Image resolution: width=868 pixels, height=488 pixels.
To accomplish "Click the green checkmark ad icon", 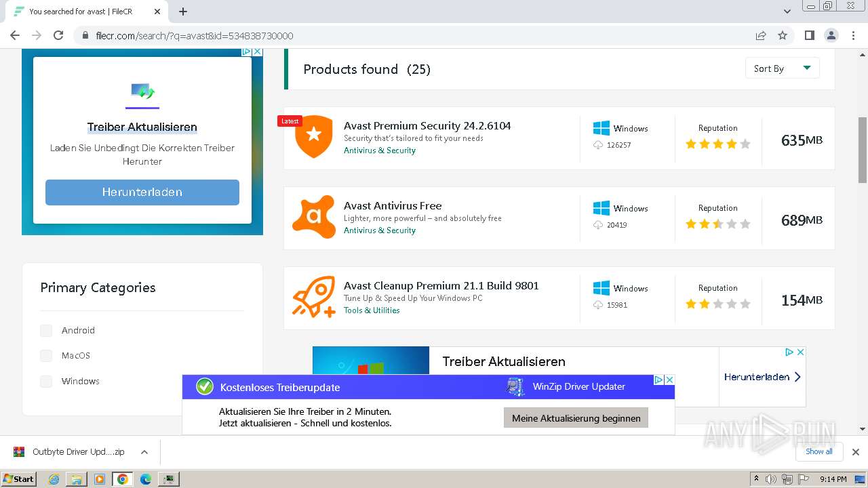I will click(204, 386).
